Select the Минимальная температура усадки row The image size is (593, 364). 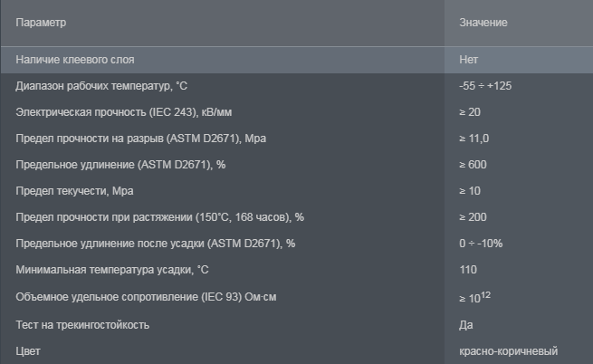click(x=297, y=270)
